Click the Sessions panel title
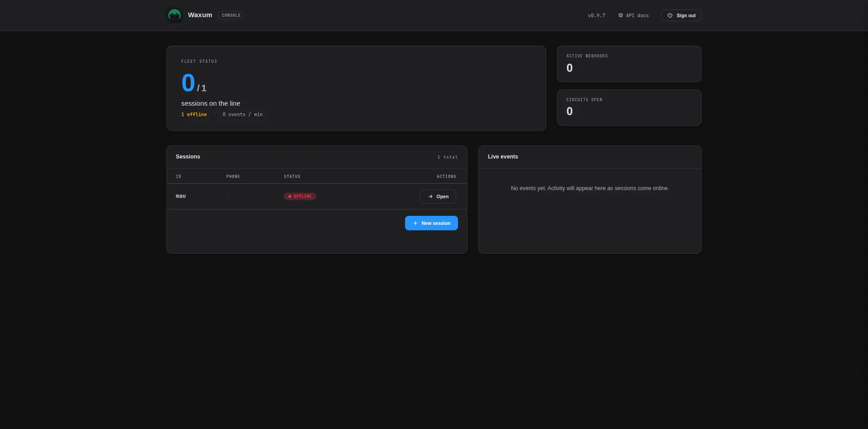The image size is (868, 429). pos(188,157)
